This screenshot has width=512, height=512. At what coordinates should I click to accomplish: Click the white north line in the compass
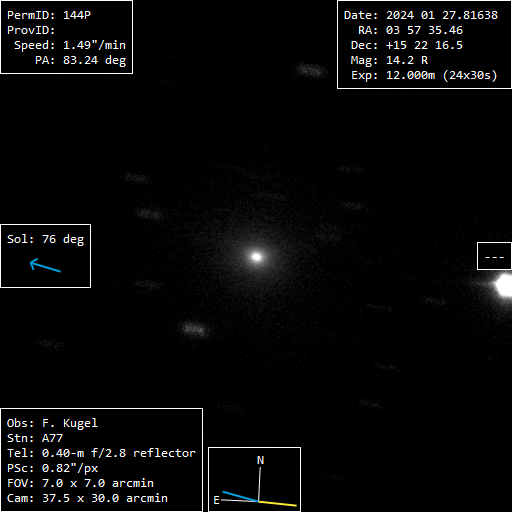point(259,484)
